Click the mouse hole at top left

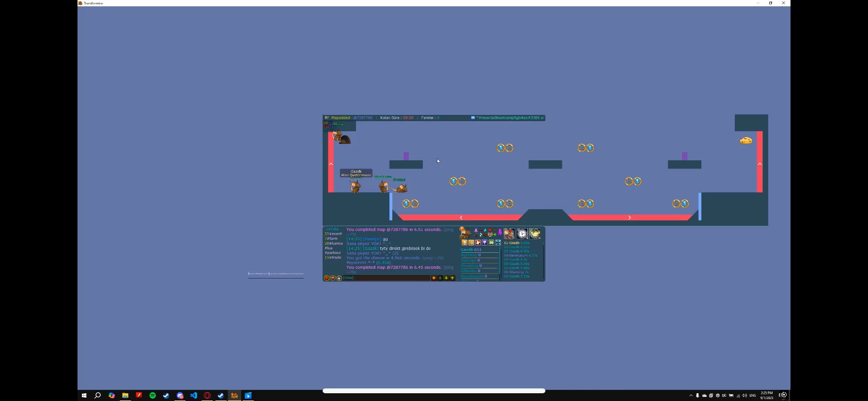(x=344, y=139)
